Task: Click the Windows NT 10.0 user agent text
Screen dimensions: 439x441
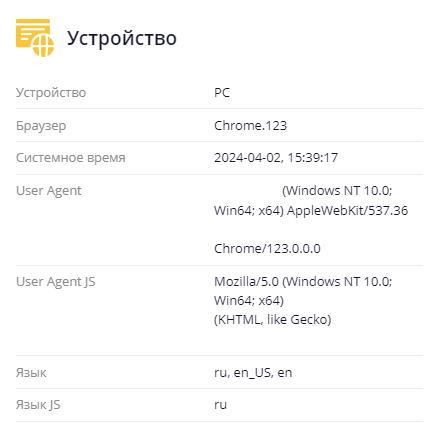Action: (x=337, y=191)
